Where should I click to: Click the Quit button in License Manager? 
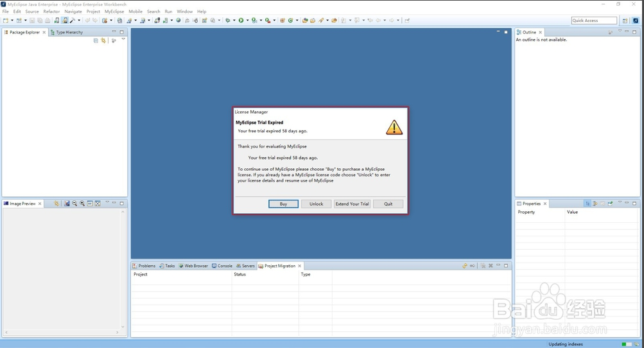388,204
